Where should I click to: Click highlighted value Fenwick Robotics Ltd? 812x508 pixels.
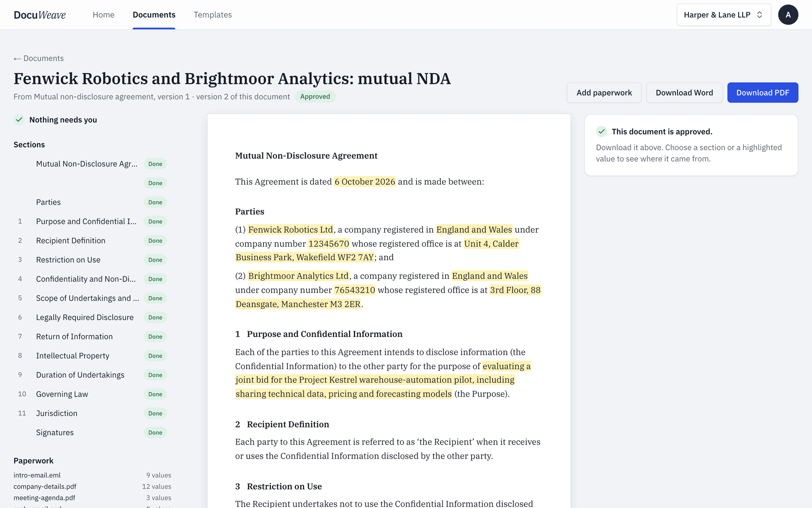click(x=291, y=230)
